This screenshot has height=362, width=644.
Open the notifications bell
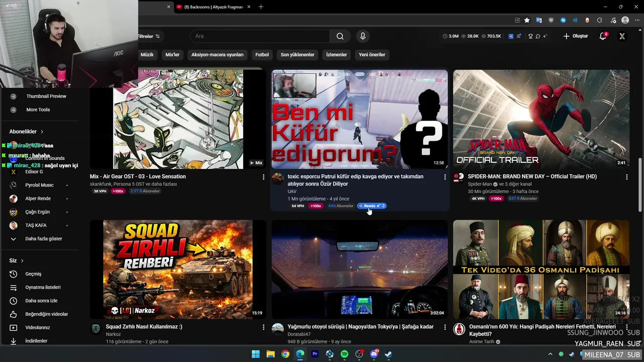(603, 36)
